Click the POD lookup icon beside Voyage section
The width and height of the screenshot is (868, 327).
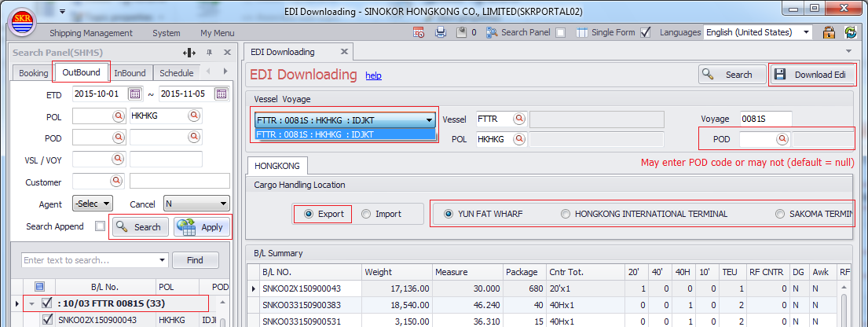782,139
